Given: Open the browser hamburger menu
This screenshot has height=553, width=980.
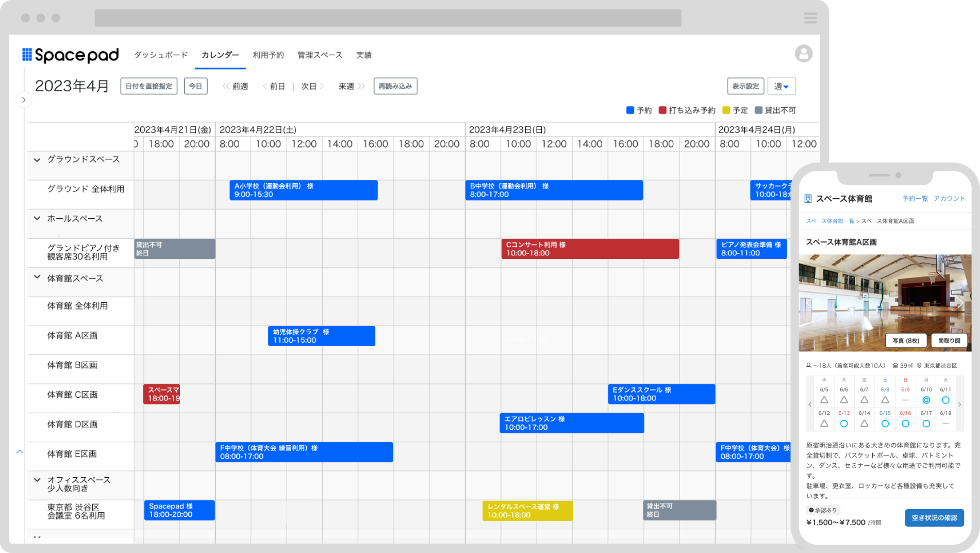Looking at the screenshot, I should 810,18.
